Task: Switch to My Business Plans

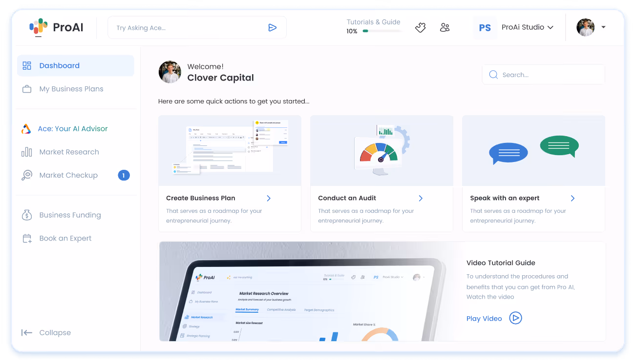Action: [71, 89]
